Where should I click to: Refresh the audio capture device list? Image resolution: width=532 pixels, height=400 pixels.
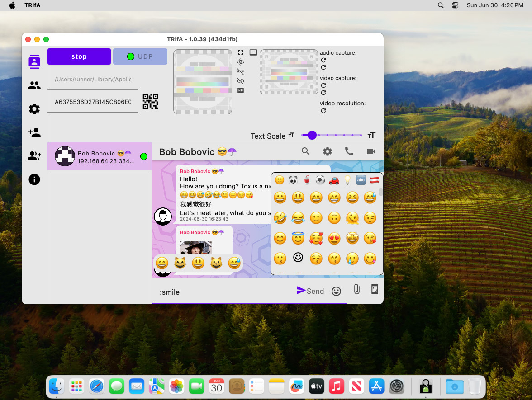[x=323, y=60]
